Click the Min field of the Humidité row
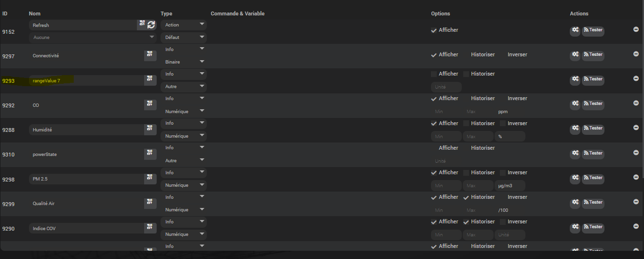This screenshot has width=644, height=259. [x=446, y=136]
